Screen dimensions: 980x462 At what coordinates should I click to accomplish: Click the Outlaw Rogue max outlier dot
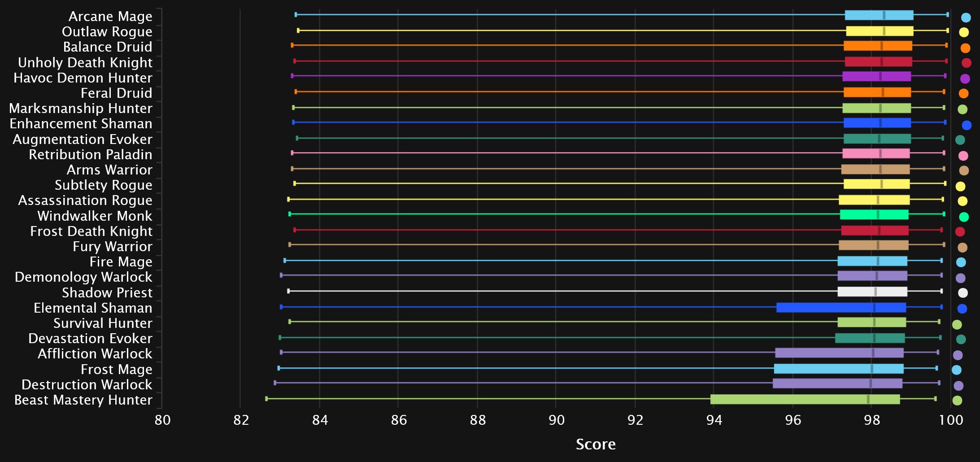tap(964, 32)
